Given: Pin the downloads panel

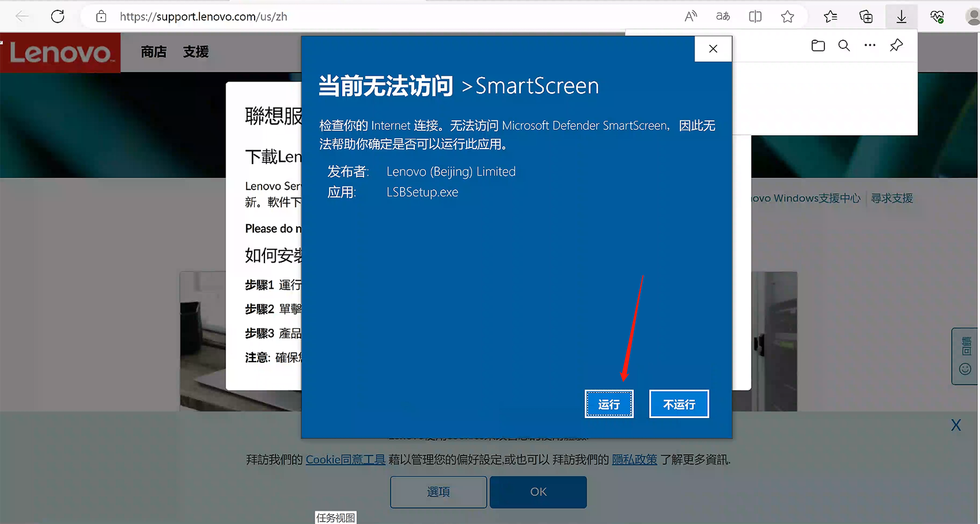Looking at the screenshot, I should (896, 45).
